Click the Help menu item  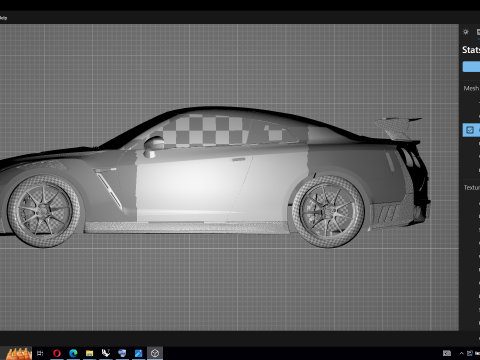[3, 18]
